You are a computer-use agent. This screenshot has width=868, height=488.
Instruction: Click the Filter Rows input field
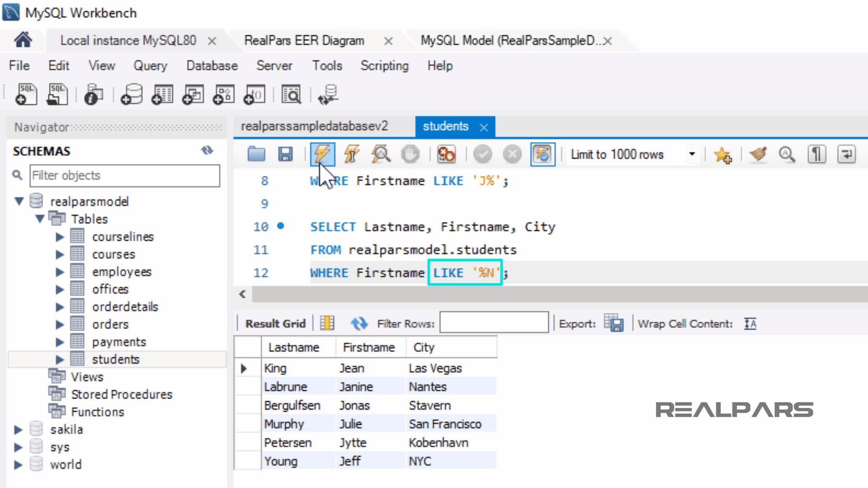pyautogui.click(x=494, y=323)
